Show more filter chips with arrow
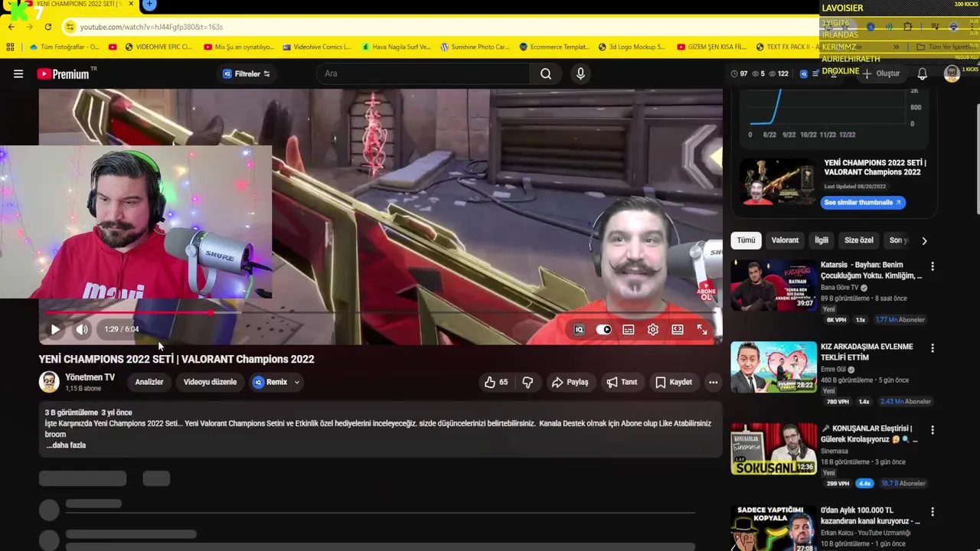 (x=924, y=240)
